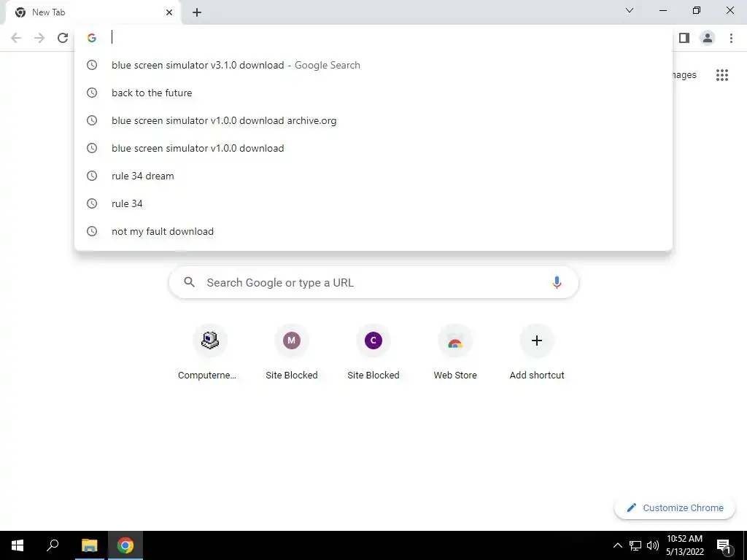The height and width of the screenshot is (560, 747).
Task: Open taskbar search magnifier
Action: [53, 545]
